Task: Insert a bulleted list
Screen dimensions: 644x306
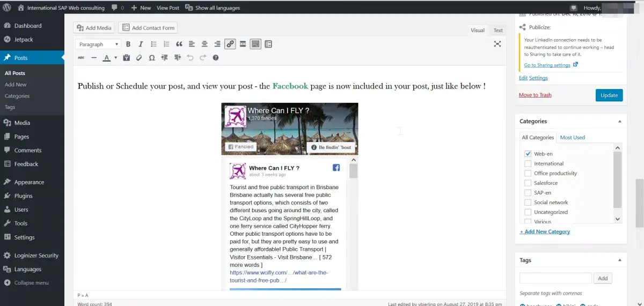Action: pos(153,44)
